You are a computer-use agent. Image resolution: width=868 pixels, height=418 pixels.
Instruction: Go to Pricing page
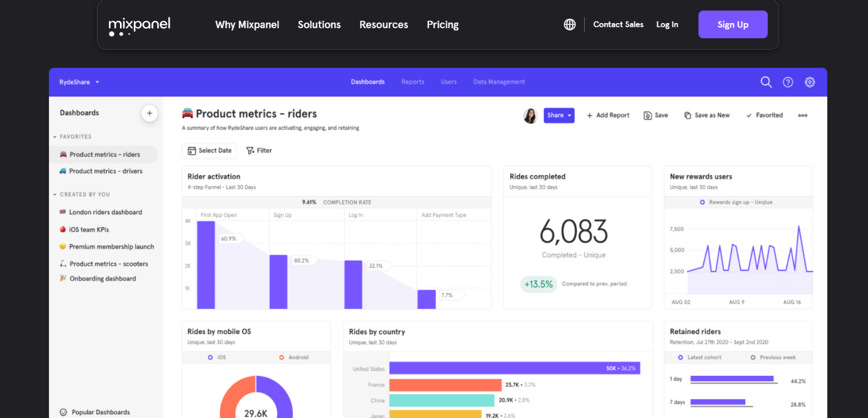442,25
